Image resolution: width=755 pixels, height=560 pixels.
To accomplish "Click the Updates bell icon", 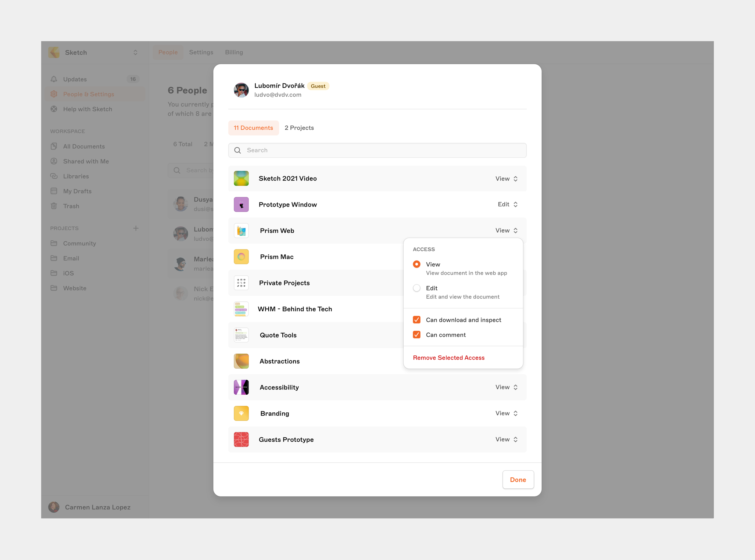I will click(54, 79).
